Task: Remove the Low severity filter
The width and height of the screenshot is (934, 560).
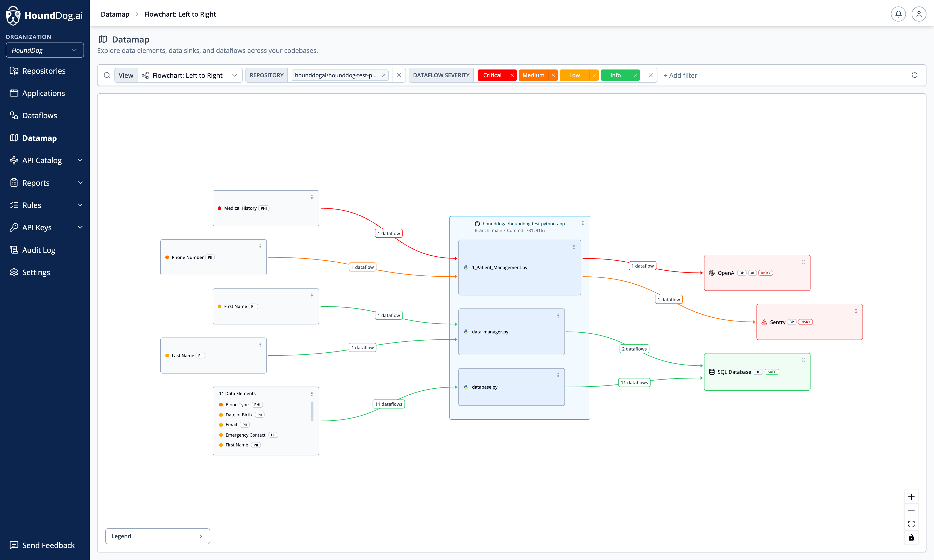Action: (x=594, y=75)
